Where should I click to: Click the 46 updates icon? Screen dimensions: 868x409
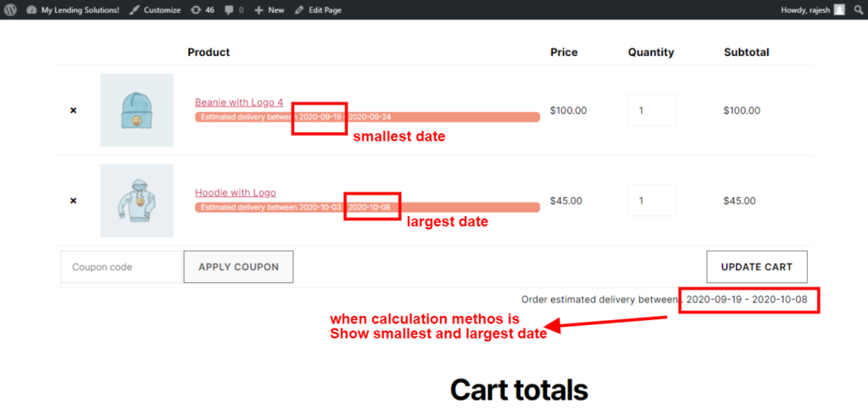point(203,9)
